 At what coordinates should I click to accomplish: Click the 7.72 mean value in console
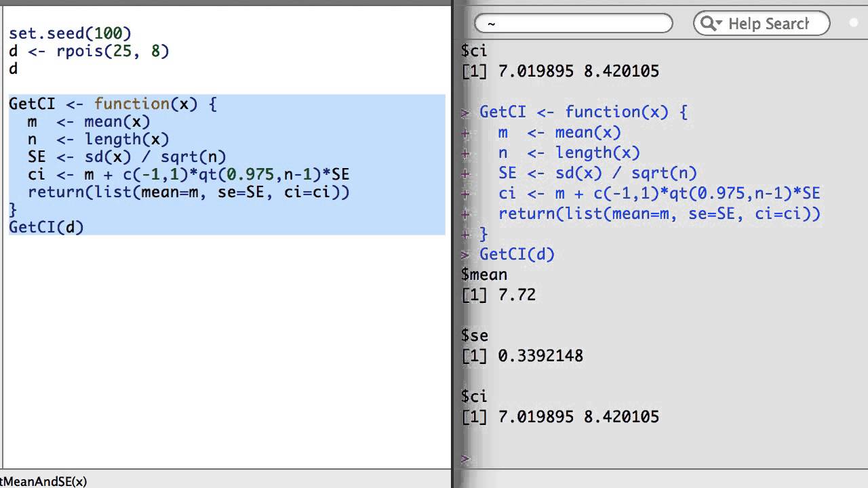(517, 295)
